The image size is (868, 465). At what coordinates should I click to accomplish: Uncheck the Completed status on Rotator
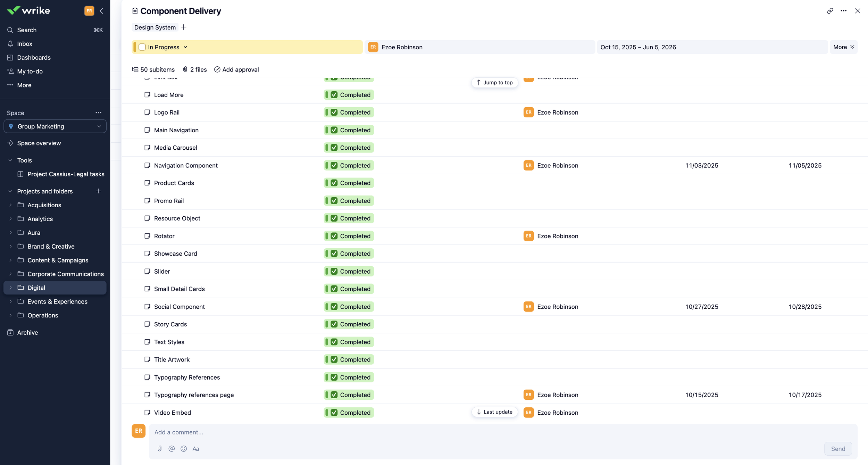coord(334,236)
